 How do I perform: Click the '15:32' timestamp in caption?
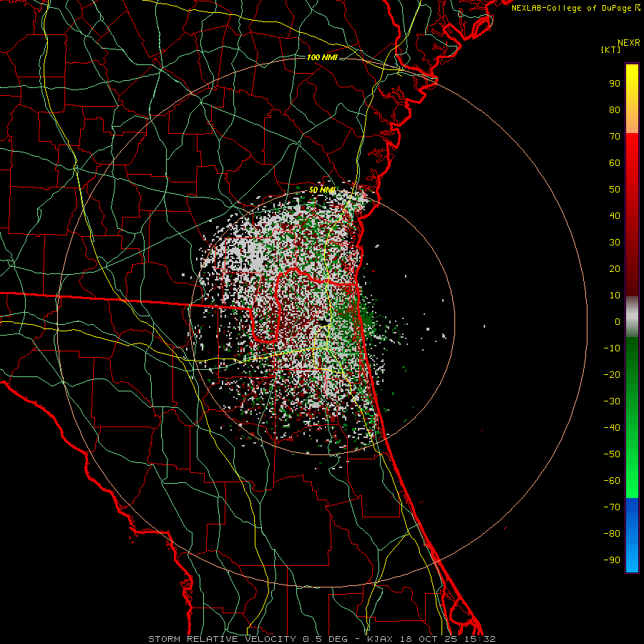tap(479, 639)
